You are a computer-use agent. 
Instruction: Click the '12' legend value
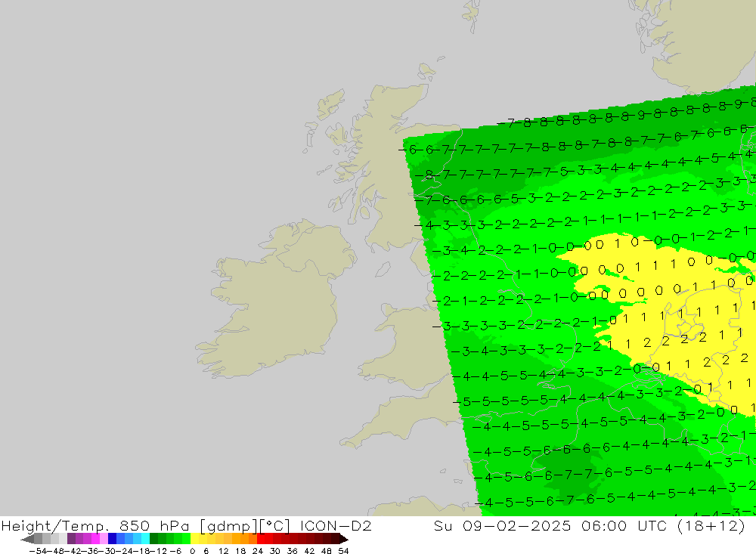[x=223, y=551]
